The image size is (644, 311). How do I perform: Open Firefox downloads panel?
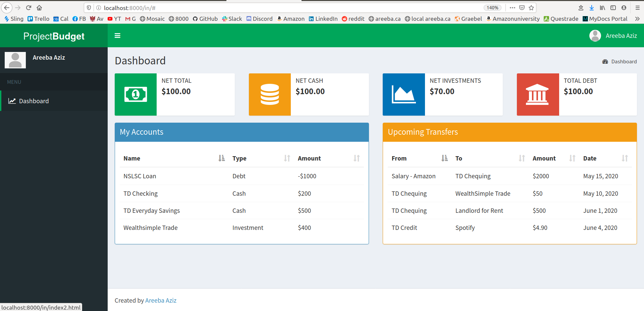592,8
